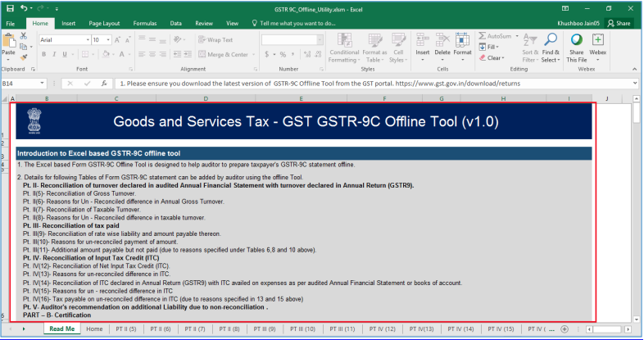Switch to the Formulas ribbon tab
The height and width of the screenshot is (340, 644).
tap(145, 24)
